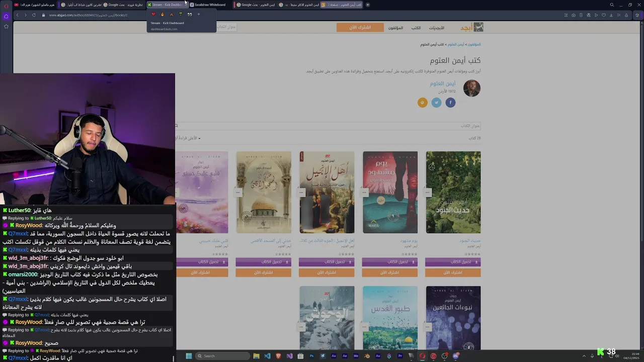Expand the sort by most-read dropdown
644x362 pixels.
189,138
